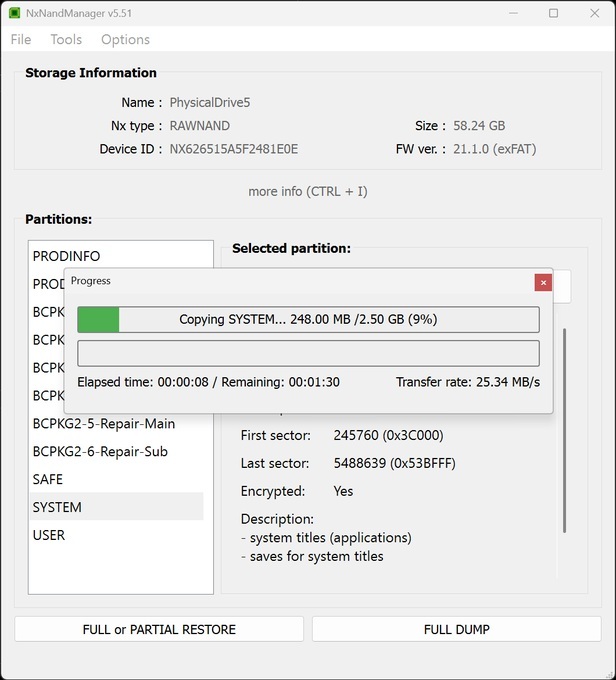This screenshot has width=616, height=680.
Task: Minimize the NxNandManager window
Action: point(511,13)
